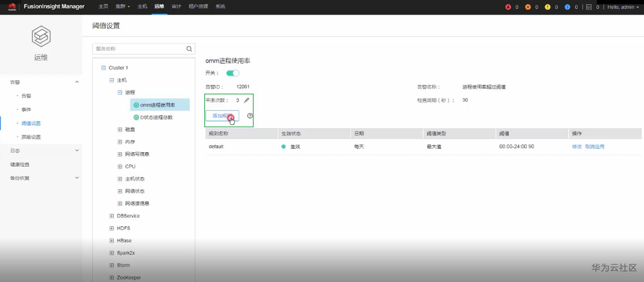The height and width of the screenshot is (282, 644).
Task: Expand the ZooKeeper tree node
Action: click(x=112, y=277)
